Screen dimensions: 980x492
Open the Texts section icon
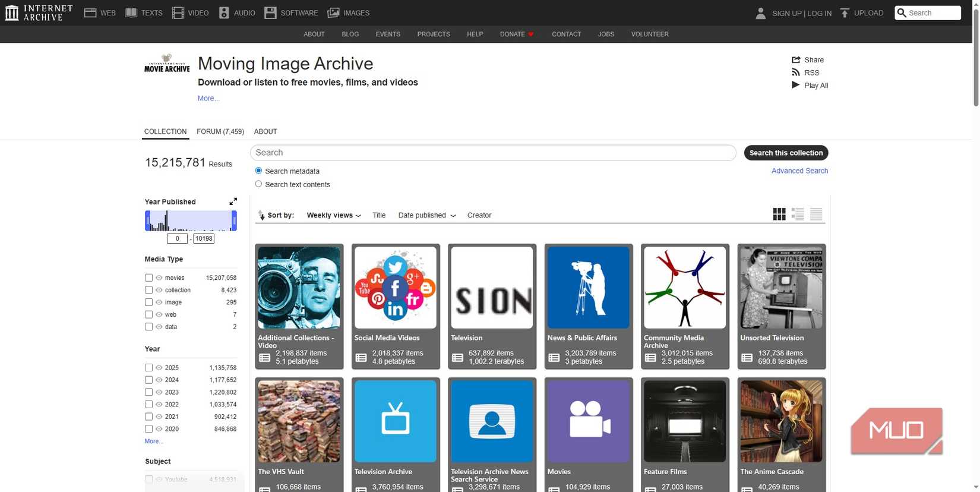tap(131, 12)
